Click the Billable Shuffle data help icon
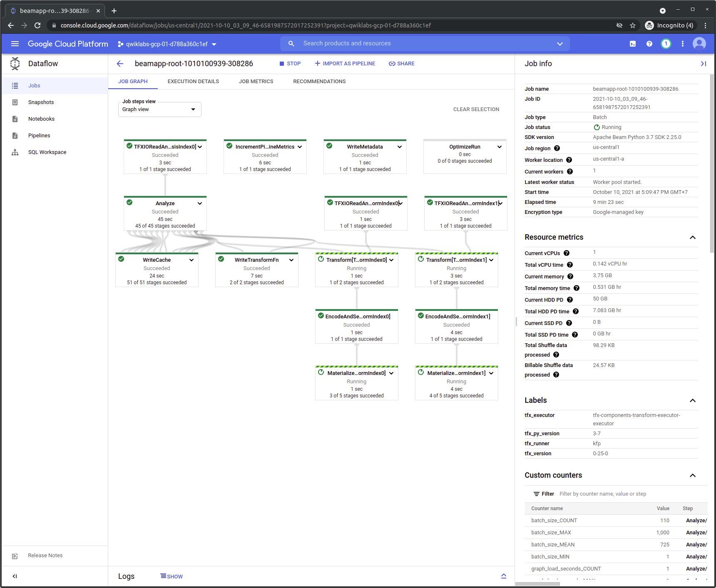 click(556, 375)
